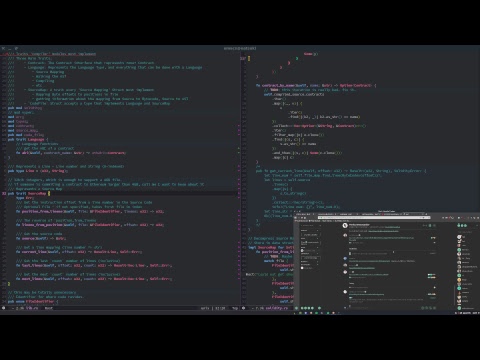Click the 'fn contract_by_name' line in right pane
Screen dimensions: 480x360
(316, 85)
